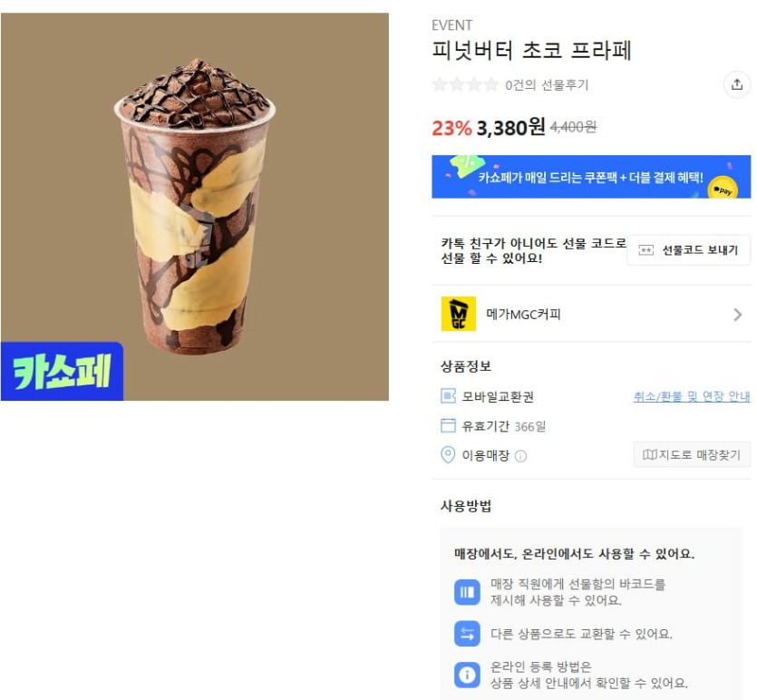Click the 카쇼페 coupon pack promo banner
Screen dimensions: 757x700
(x=591, y=177)
